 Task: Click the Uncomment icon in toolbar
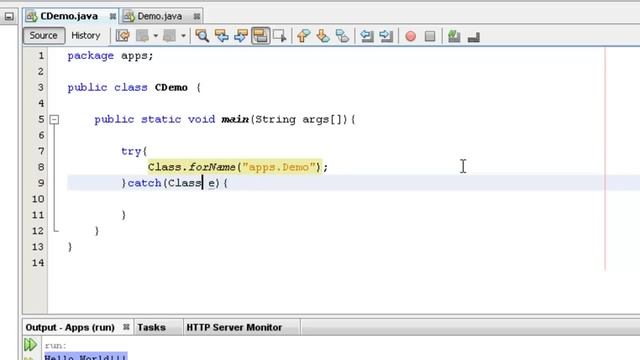473,37
